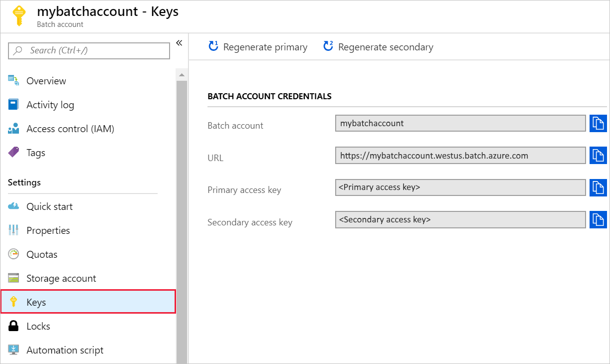Copy the Secondary access key
Viewport: 610px width, 364px height.
pyautogui.click(x=598, y=219)
